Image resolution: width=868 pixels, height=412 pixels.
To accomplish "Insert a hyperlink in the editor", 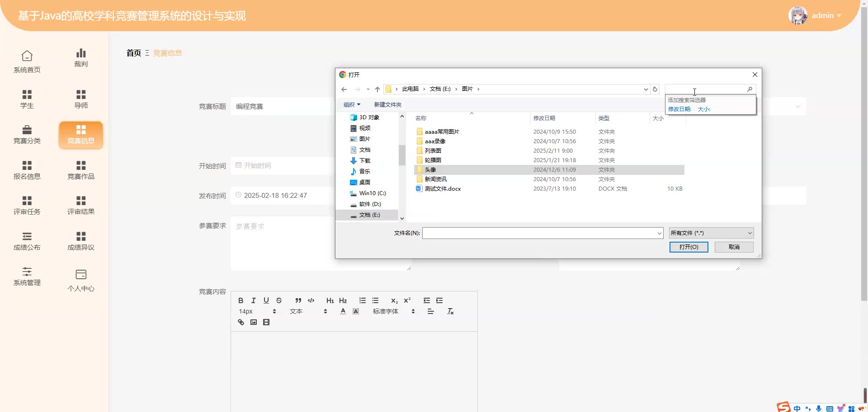I will 241,322.
